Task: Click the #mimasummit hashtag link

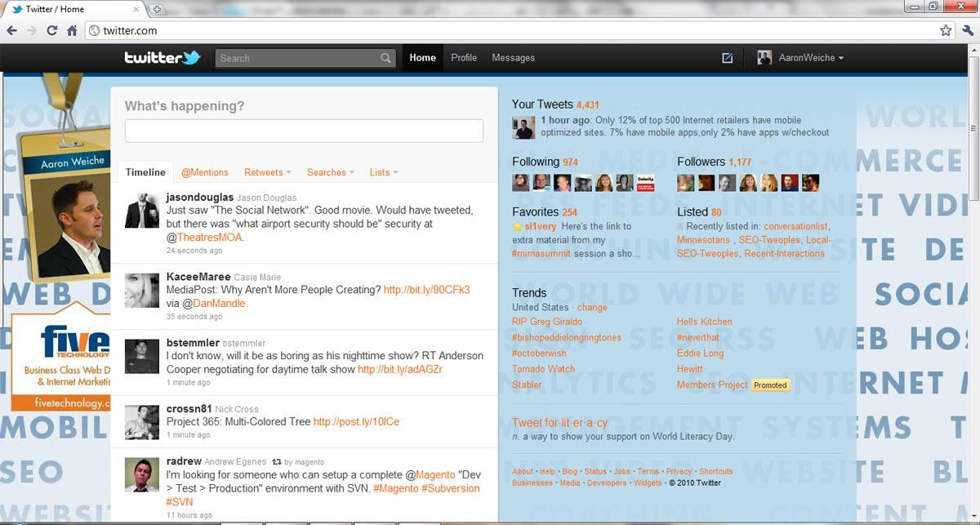Action: [x=540, y=254]
